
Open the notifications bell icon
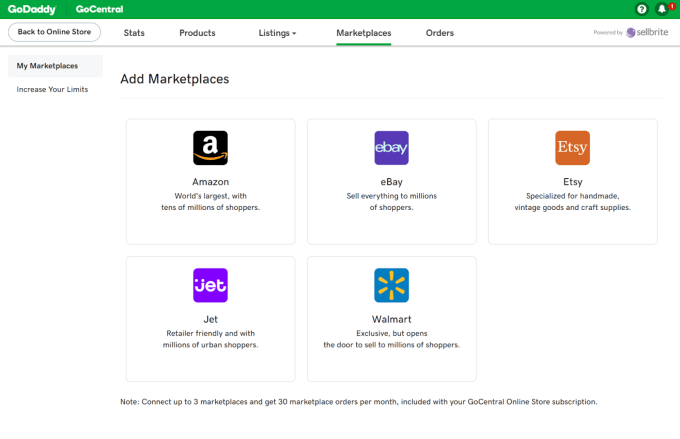click(x=661, y=9)
